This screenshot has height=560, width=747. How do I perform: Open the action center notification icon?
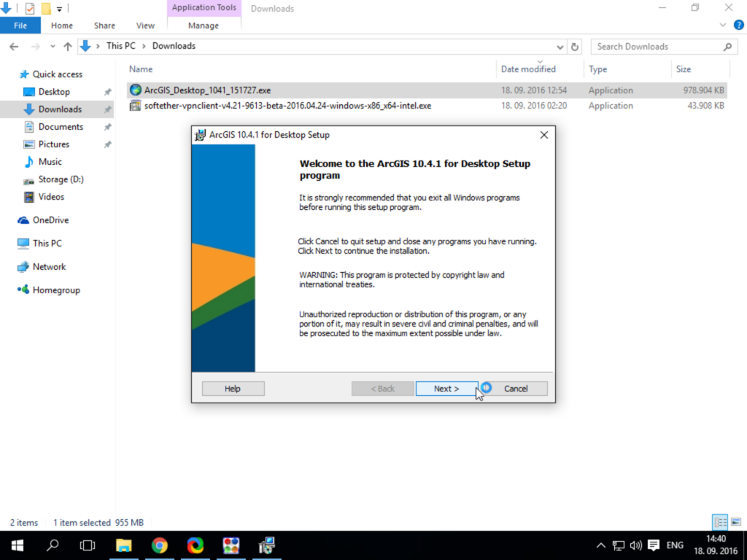pyautogui.click(x=654, y=545)
